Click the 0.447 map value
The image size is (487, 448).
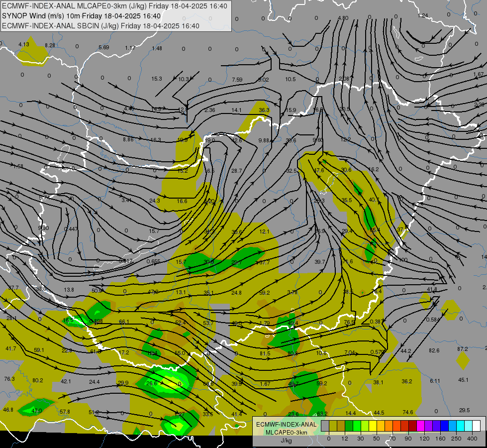(71, 229)
